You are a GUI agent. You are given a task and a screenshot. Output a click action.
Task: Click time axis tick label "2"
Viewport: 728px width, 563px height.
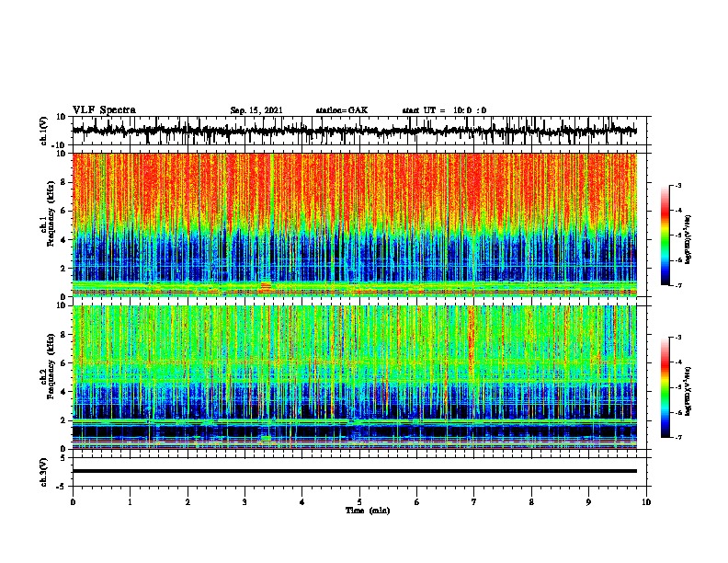click(188, 501)
